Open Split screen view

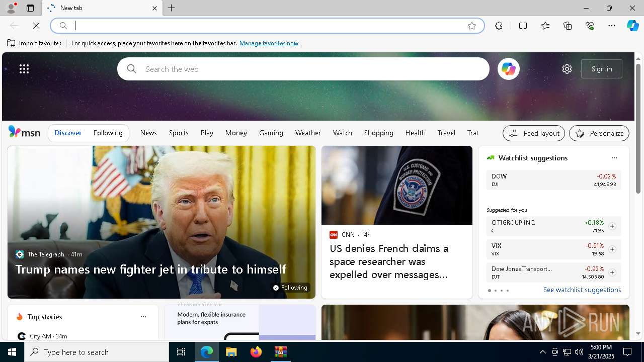coord(523,26)
